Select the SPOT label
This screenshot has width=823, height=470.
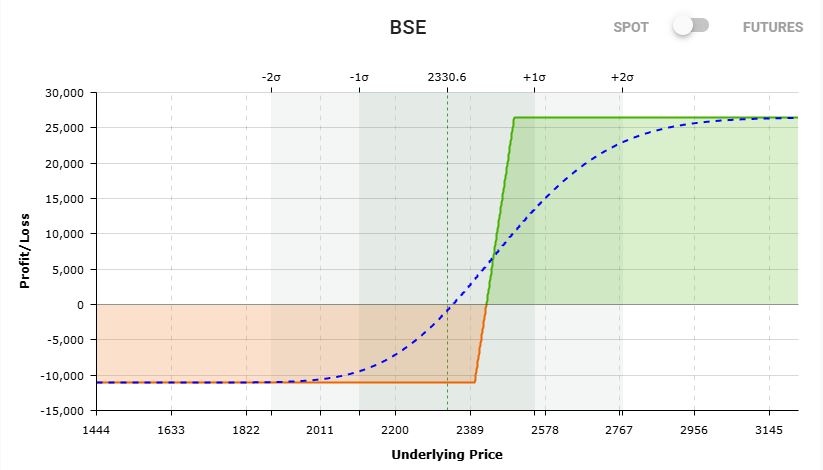point(632,28)
